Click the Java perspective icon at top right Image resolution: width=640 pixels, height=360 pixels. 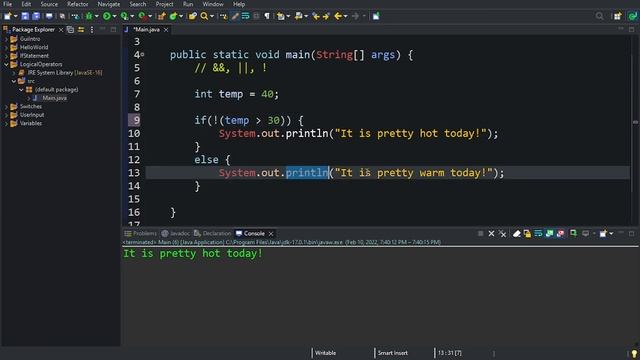(x=633, y=16)
